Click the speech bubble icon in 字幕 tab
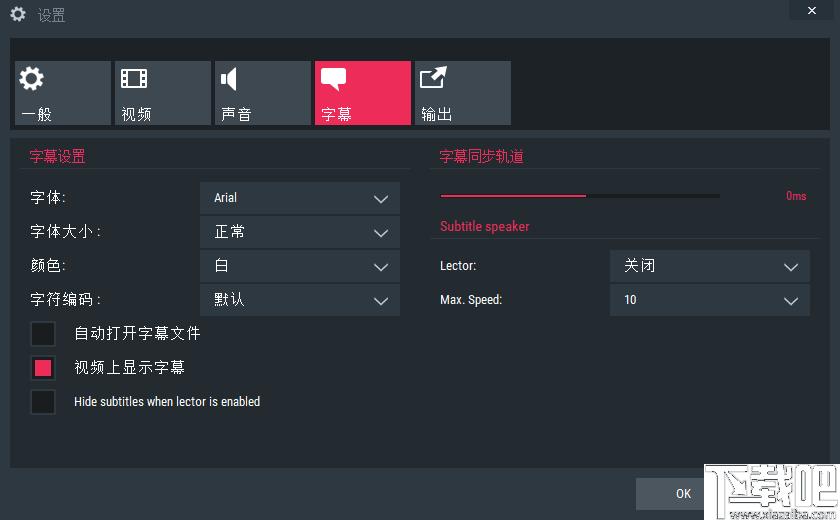 coord(333,79)
